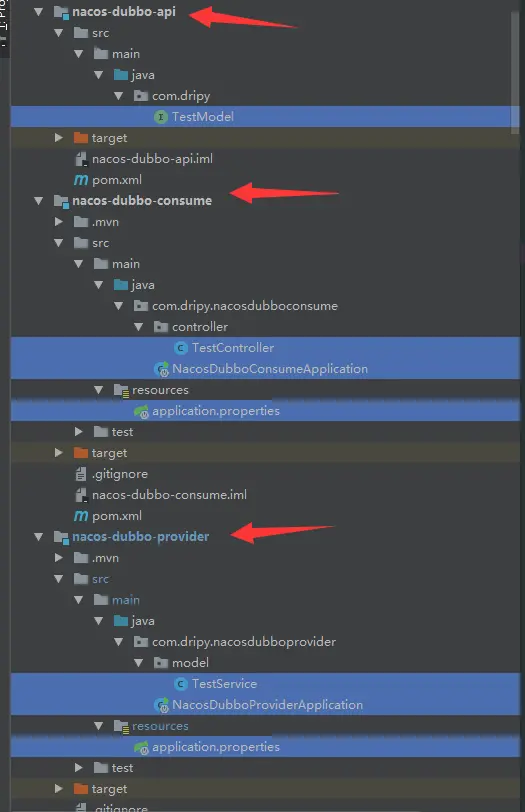Click the TestModel interface icon
Image resolution: width=525 pixels, height=812 pixels.
pos(161,117)
